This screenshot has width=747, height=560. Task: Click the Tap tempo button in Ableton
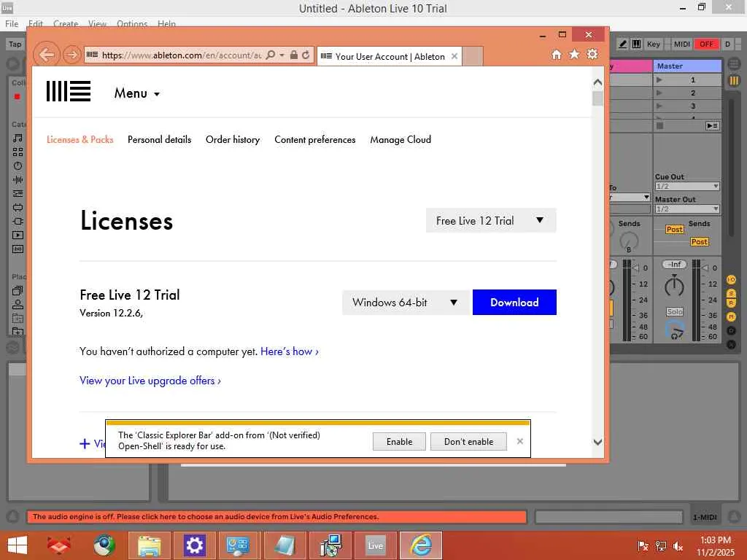(15, 44)
